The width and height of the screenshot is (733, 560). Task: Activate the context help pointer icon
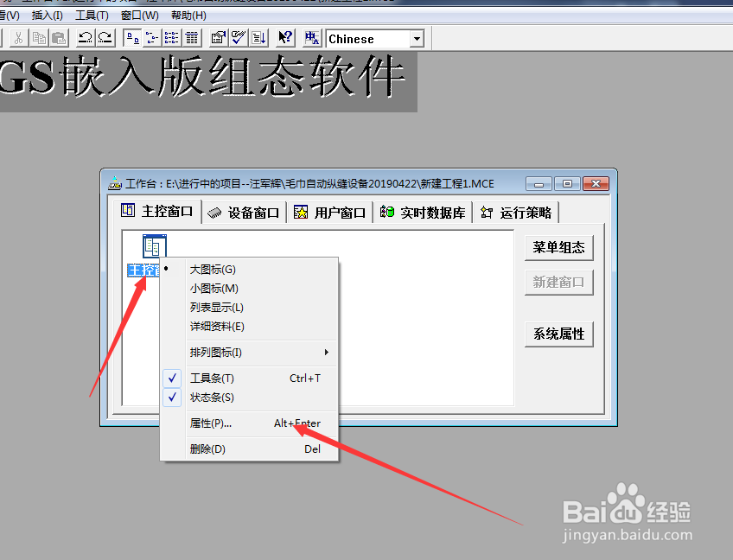[x=285, y=38]
